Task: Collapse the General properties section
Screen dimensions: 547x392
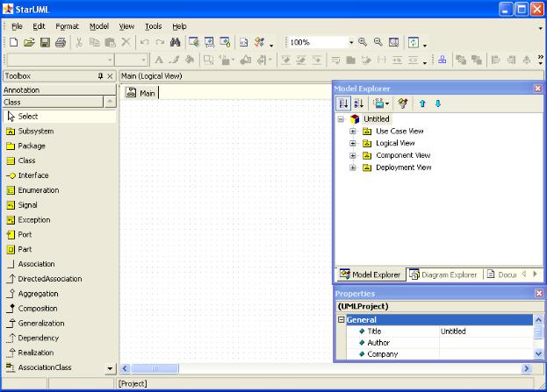Action: tap(342, 319)
